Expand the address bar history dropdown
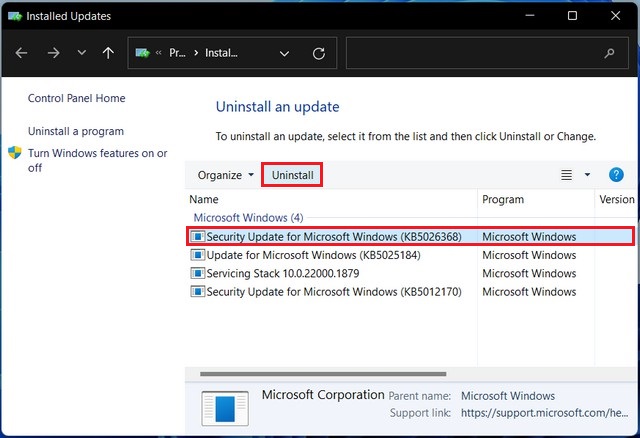This screenshot has width=640, height=438. [x=284, y=53]
